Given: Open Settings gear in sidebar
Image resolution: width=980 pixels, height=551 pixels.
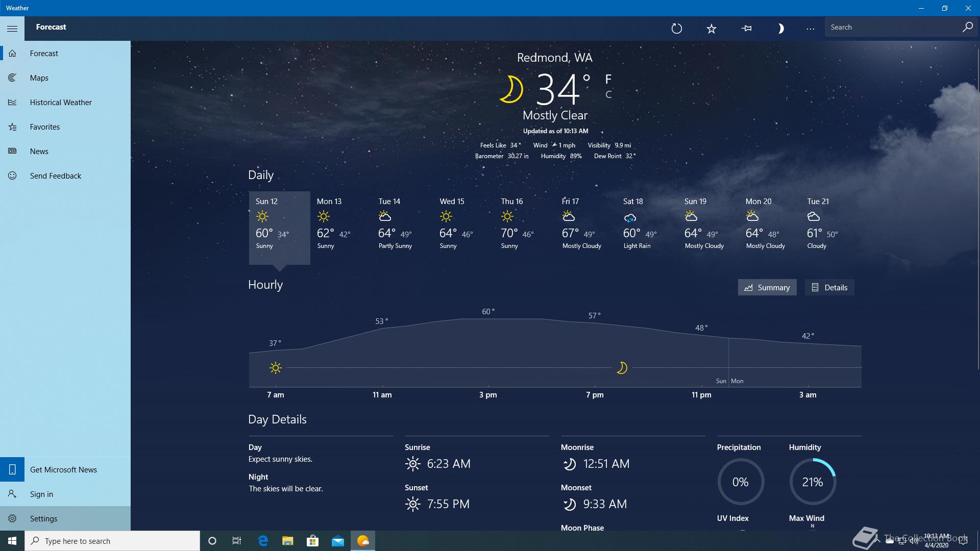Looking at the screenshot, I should pyautogui.click(x=13, y=519).
